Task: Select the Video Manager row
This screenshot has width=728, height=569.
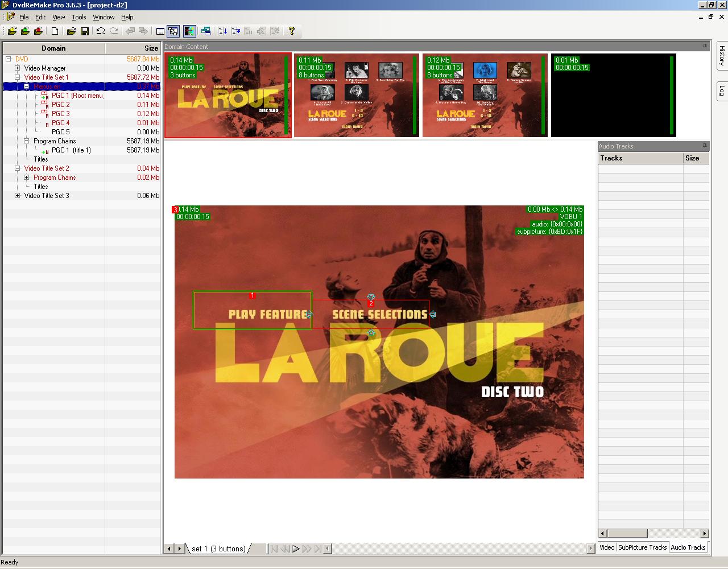Action: click(82, 68)
